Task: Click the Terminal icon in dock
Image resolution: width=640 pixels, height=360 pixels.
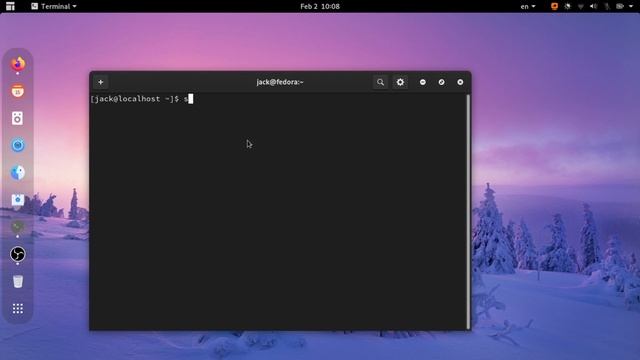Action: point(18,227)
